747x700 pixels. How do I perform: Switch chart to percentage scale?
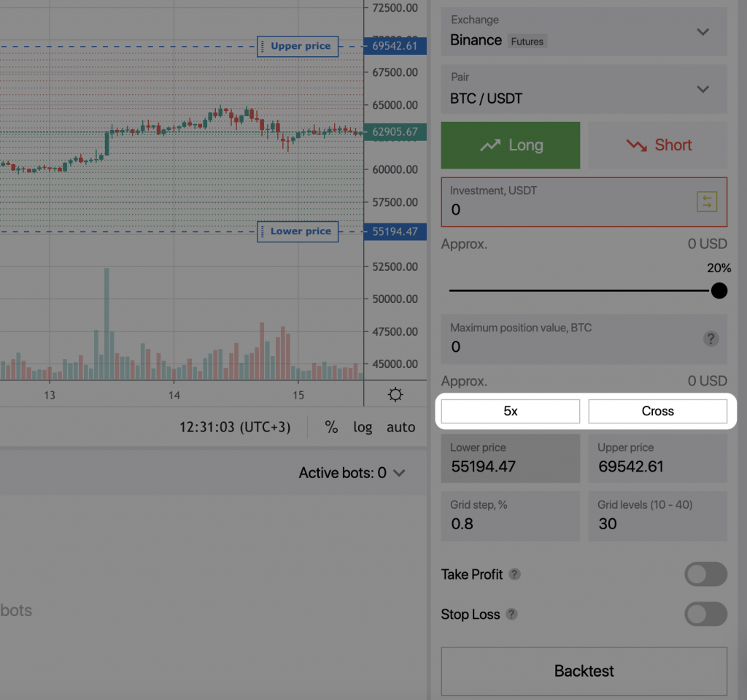pos(331,427)
